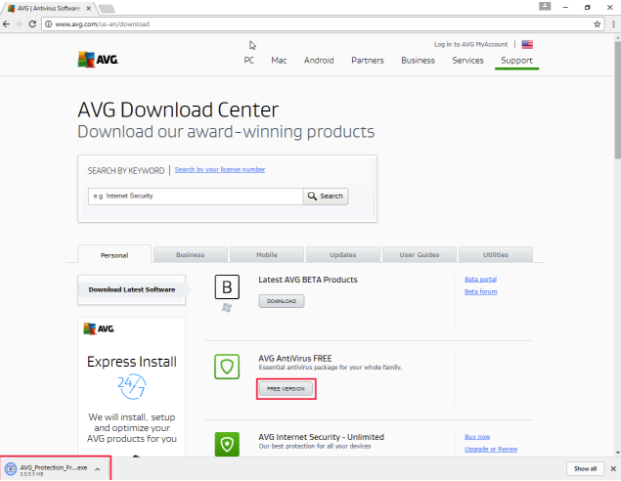621x481 pixels.
Task: Click the AVG Antivirus Software browser tab
Action: (48, 8)
